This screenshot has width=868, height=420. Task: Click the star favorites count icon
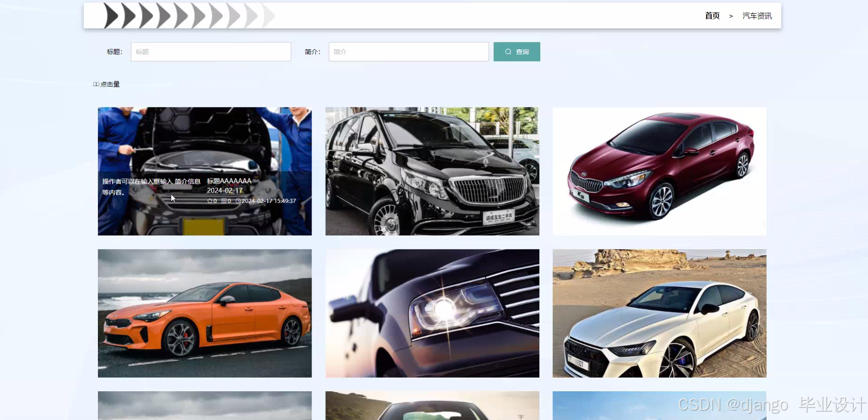pos(210,201)
